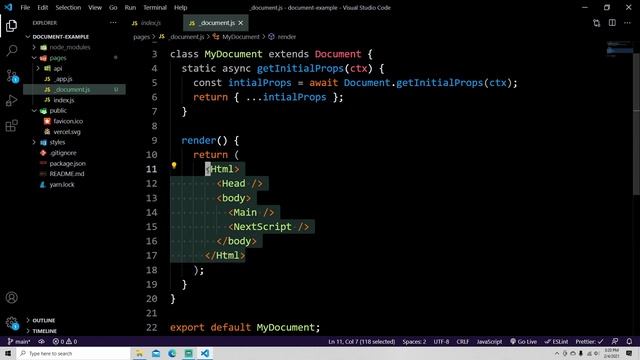
Task: Open editor More Actions ellipsis
Action: click(x=627, y=23)
